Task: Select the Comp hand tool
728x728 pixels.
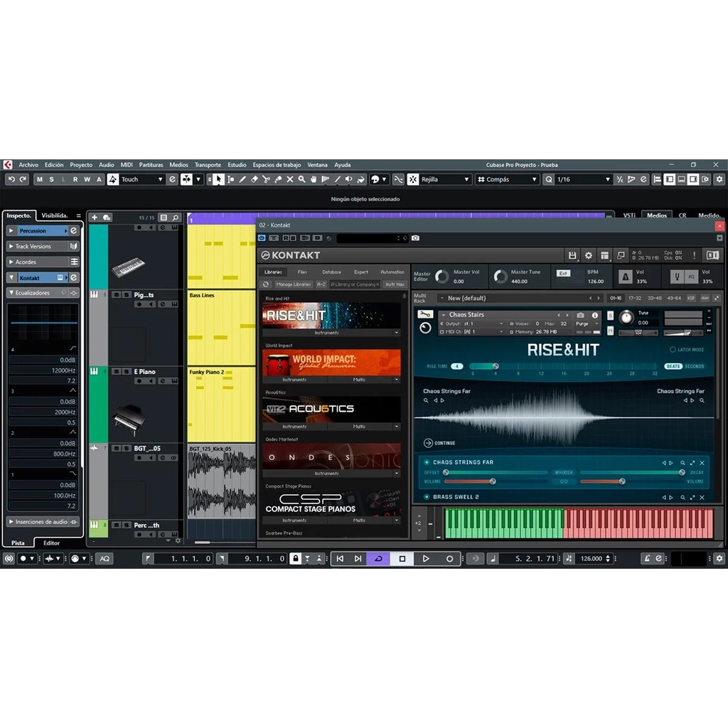Action: (x=314, y=179)
